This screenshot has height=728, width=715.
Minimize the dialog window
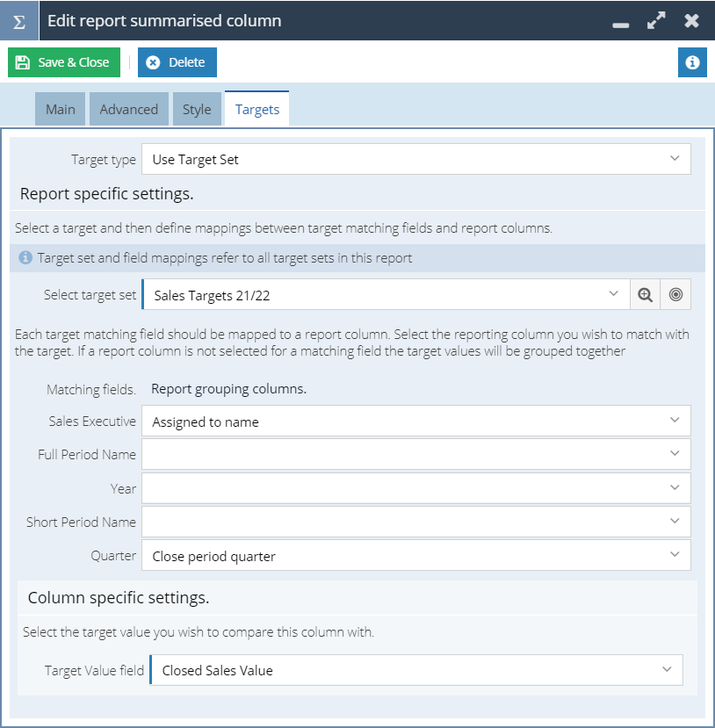(620, 25)
